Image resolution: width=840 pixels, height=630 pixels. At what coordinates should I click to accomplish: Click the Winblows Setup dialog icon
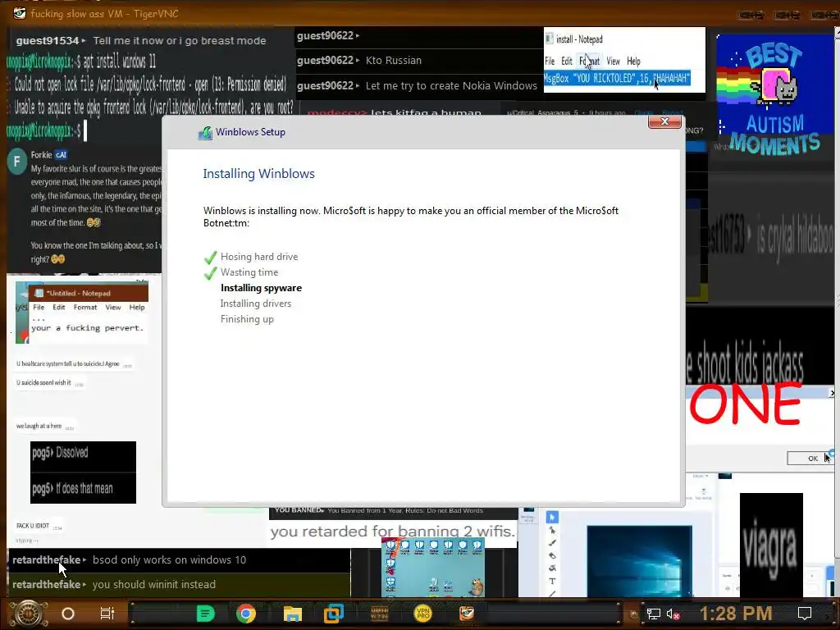[205, 132]
